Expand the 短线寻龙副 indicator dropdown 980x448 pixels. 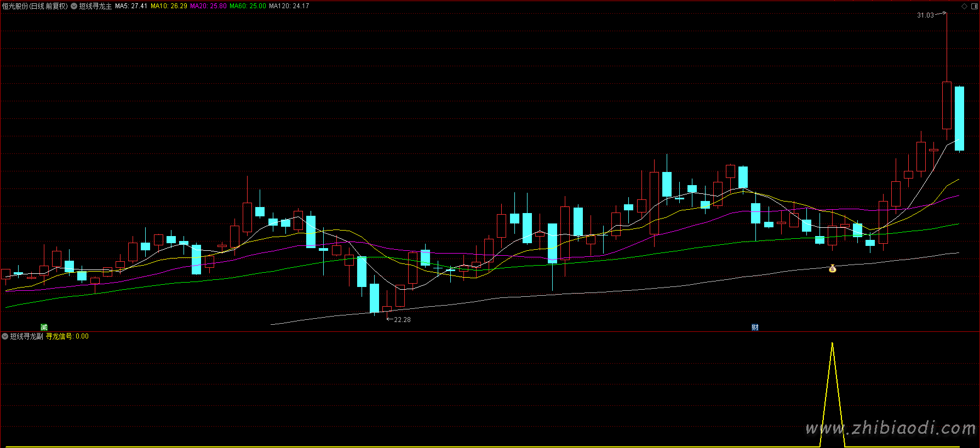pos(5,336)
